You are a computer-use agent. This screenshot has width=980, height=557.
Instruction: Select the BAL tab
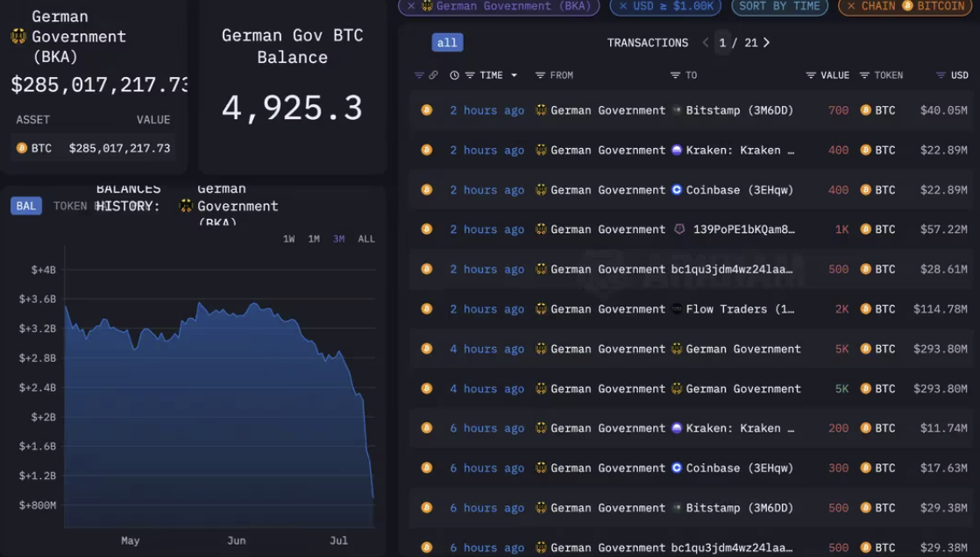pyautogui.click(x=26, y=206)
